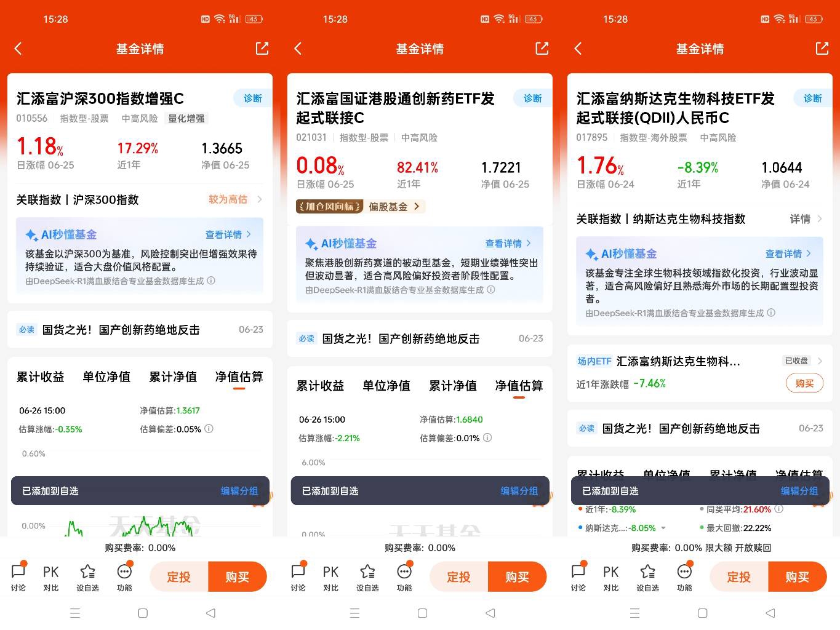Tap 设自选 star in 港股通创新药 fund panel
This screenshot has width=840, height=630.
(367, 577)
